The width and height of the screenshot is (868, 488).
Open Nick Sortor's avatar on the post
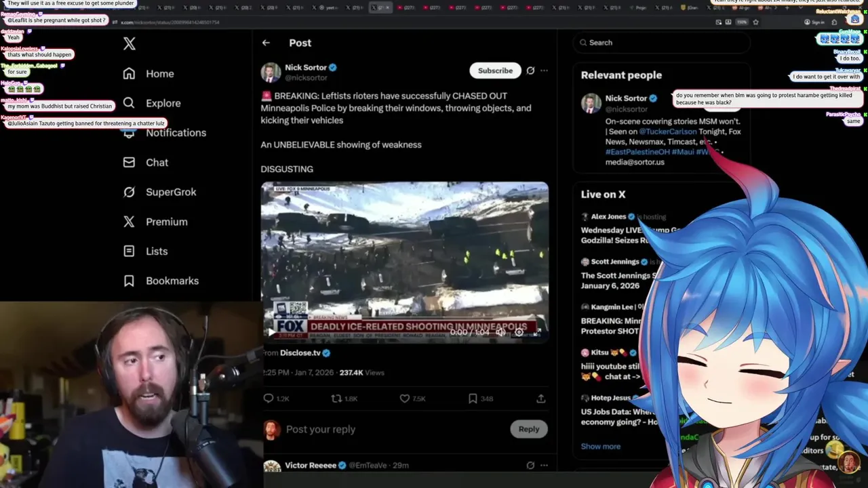271,73
